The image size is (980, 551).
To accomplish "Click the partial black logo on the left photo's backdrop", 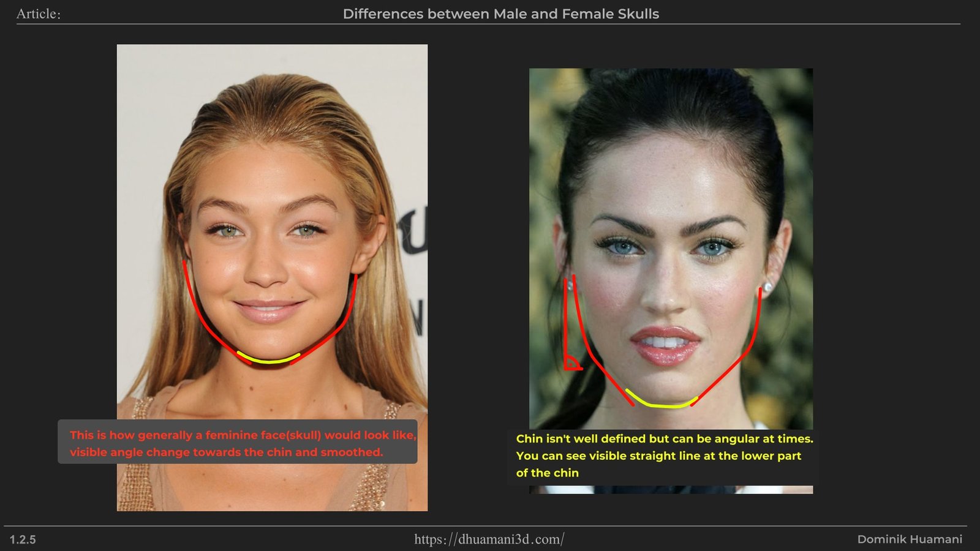I will click(x=413, y=233).
